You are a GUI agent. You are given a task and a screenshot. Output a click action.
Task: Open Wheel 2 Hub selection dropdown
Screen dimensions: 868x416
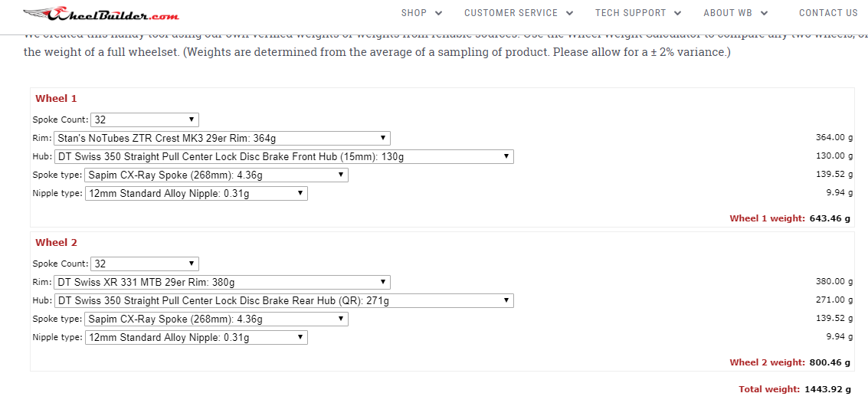283,300
